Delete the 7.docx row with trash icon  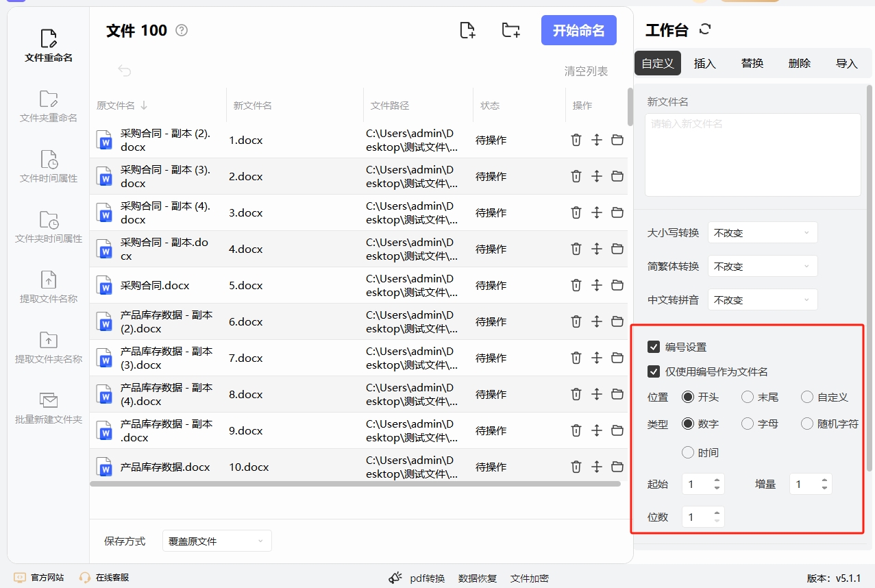pos(576,358)
